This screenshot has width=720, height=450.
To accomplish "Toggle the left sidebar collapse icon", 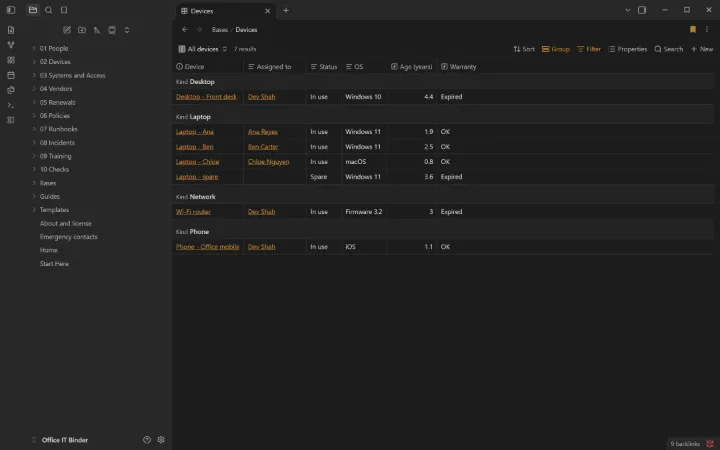I will click(x=11, y=10).
